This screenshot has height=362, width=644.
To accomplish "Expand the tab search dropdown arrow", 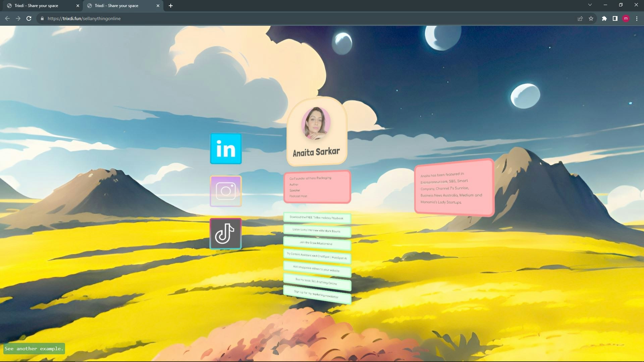I will coord(590,5).
